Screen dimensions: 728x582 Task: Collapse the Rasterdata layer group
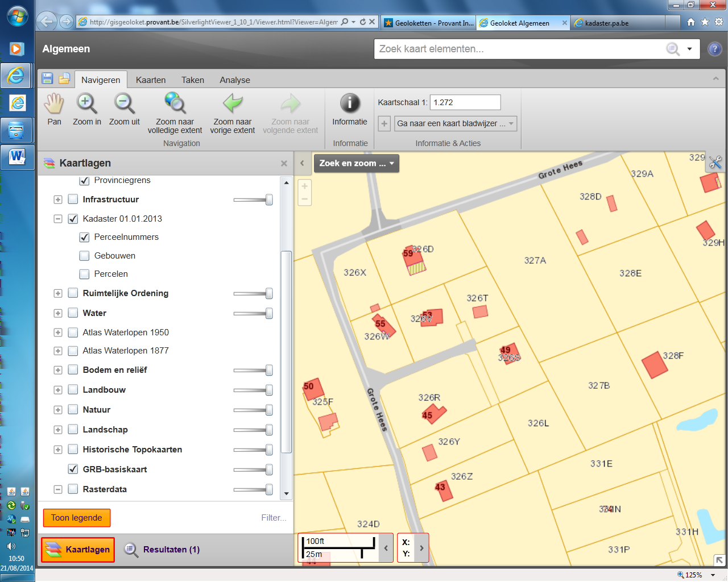click(58, 489)
